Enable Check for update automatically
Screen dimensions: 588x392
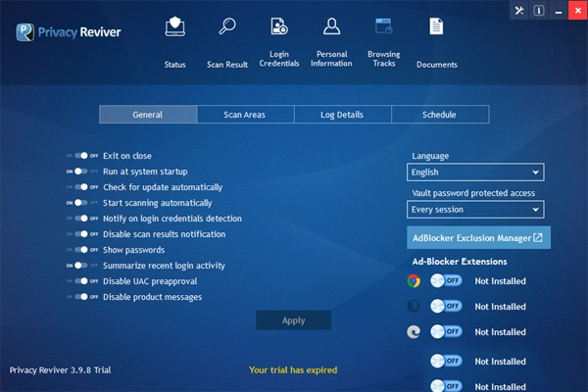click(x=82, y=187)
